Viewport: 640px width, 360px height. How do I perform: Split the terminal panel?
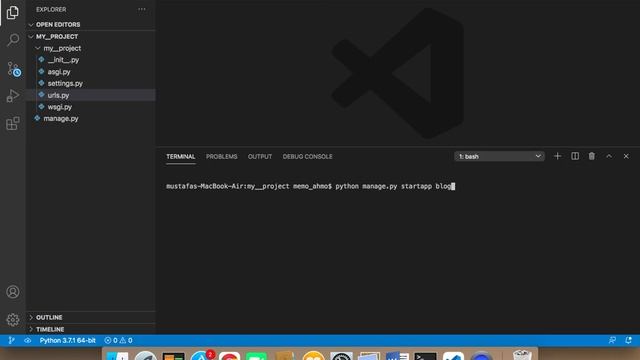coord(575,156)
